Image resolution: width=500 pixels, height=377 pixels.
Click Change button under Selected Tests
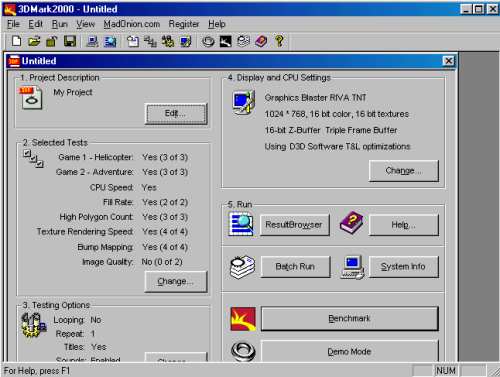pos(176,282)
